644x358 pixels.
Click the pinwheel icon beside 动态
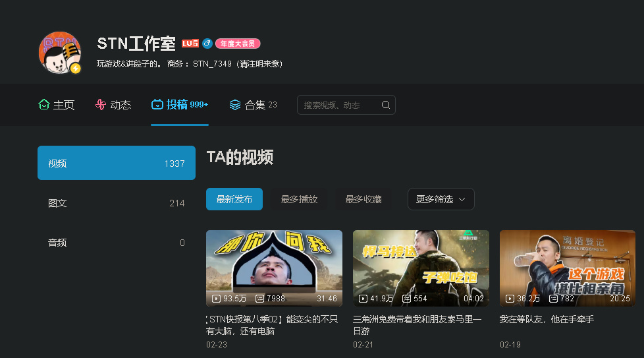[101, 105]
